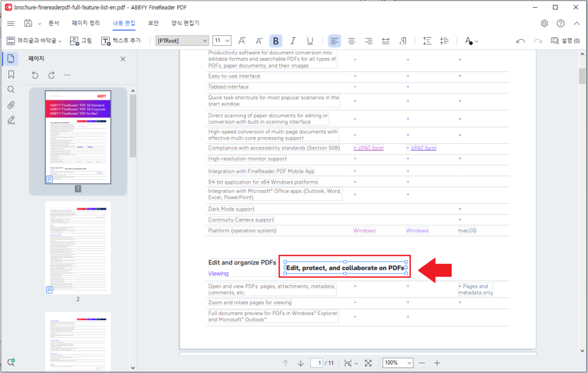Go to previous page arrow
Screen dimensions: 588x373
[285, 363]
